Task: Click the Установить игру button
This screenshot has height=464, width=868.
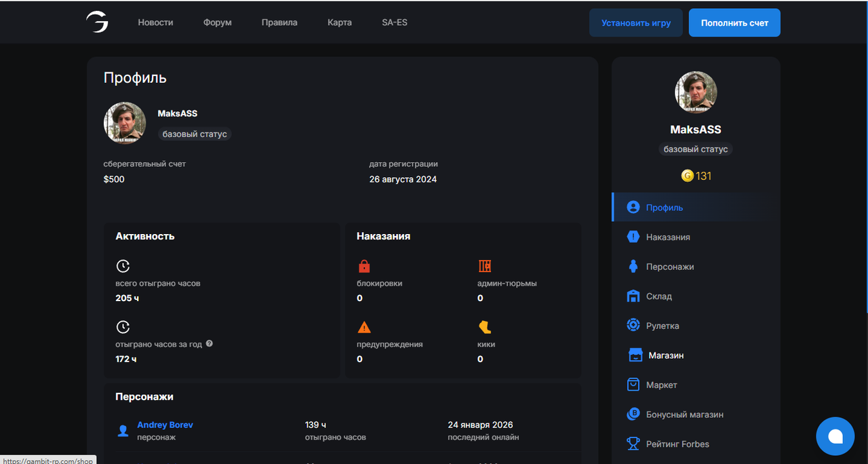Action: click(x=636, y=22)
